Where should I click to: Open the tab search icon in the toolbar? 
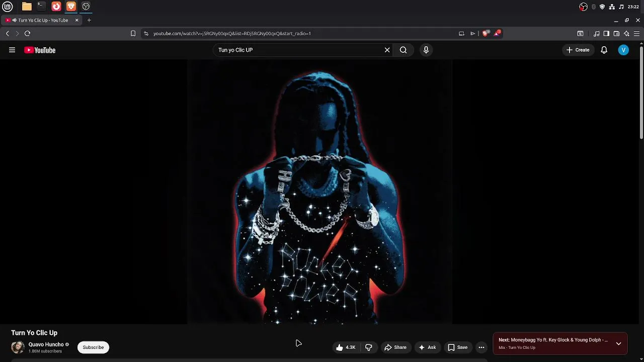[x=580, y=34]
